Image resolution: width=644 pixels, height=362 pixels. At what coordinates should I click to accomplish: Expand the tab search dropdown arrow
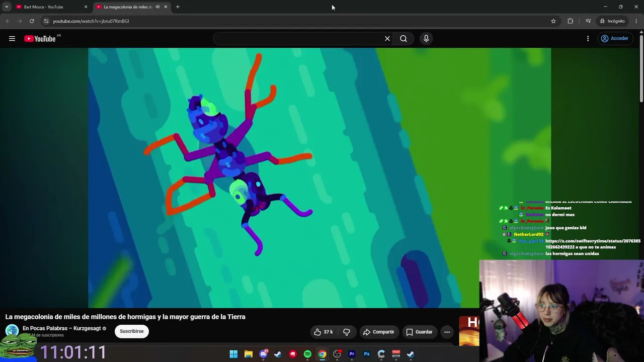[7, 7]
